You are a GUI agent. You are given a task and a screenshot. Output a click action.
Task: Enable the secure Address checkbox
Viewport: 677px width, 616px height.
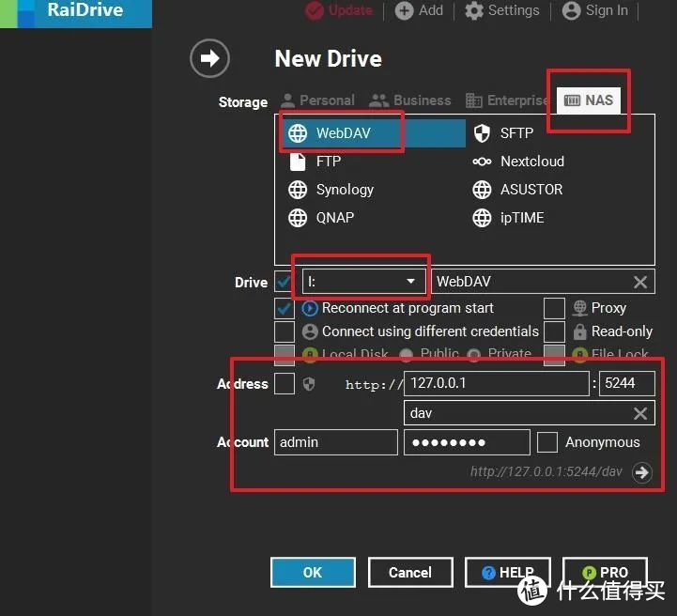(285, 384)
